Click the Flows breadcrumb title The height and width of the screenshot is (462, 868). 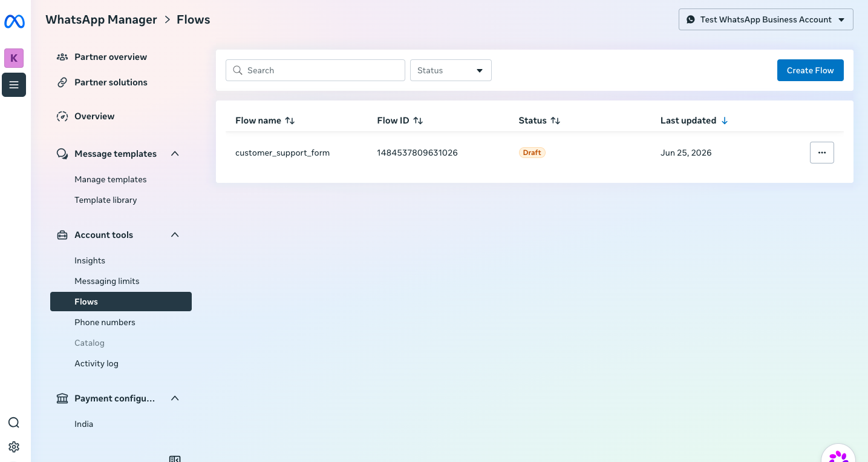tap(194, 19)
